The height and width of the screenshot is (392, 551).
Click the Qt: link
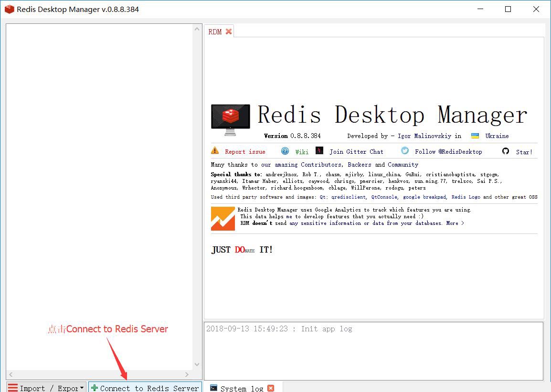click(x=323, y=197)
